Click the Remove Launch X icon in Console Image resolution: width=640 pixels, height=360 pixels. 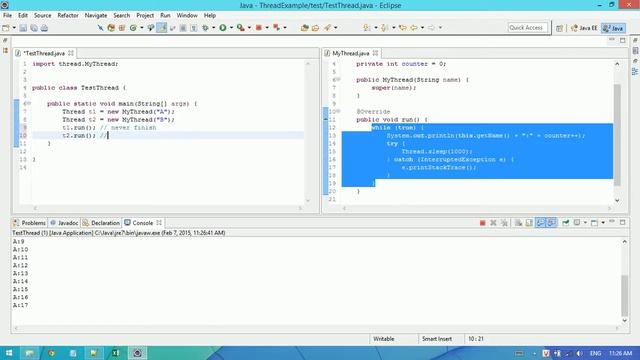click(493, 223)
